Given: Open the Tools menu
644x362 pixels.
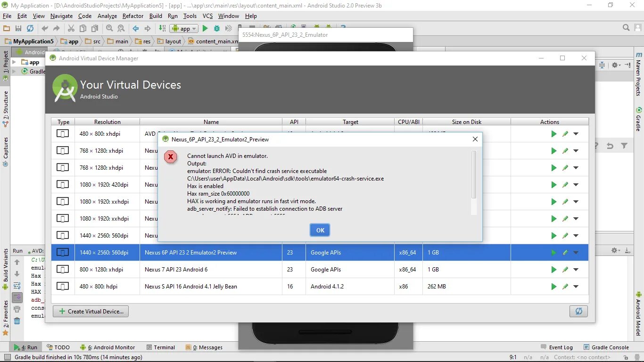Looking at the screenshot, I should tap(190, 16).
